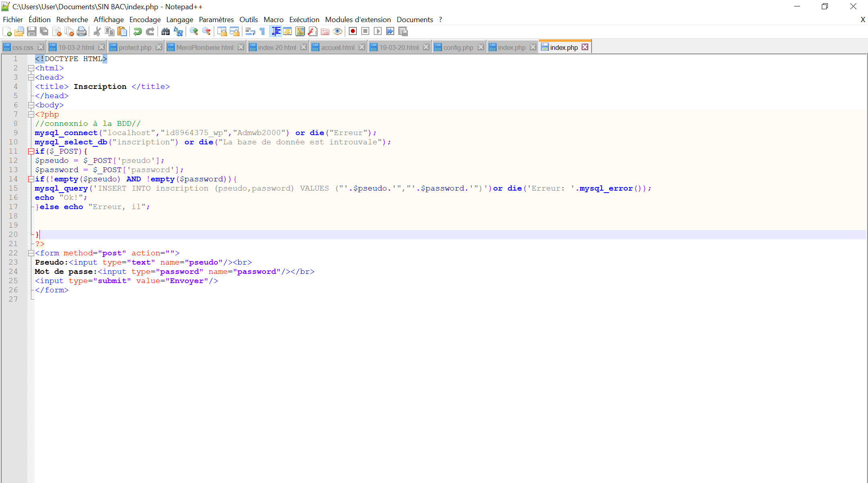
Task: Paste from clipboard toolbar icon
Action: (x=122, y=31)
